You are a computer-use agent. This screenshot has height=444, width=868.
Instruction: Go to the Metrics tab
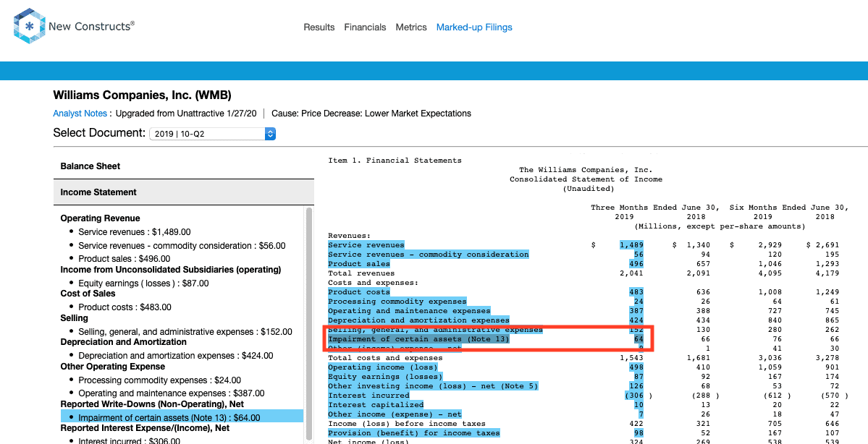coord(411,27)
